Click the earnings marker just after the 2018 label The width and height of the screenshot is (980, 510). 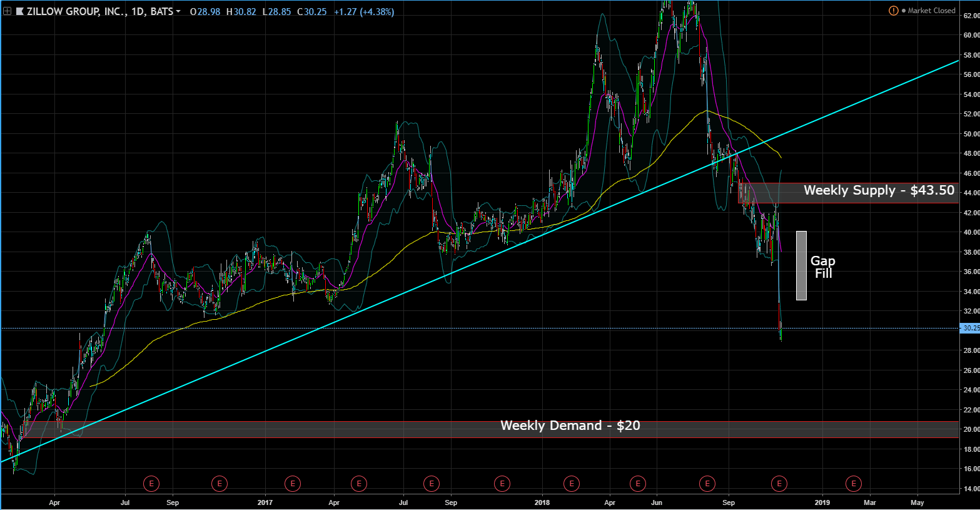coord(571,483)
